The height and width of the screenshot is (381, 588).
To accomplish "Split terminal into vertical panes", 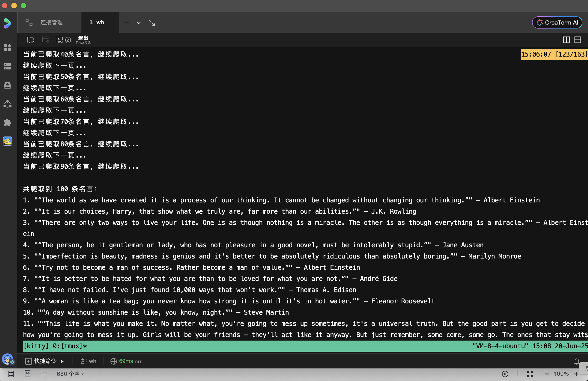I will tap(566, 40).
